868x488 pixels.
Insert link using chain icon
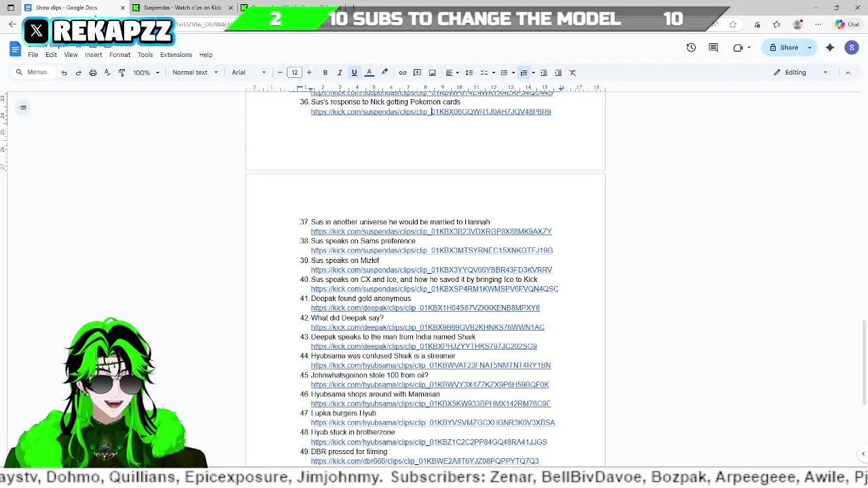click(x=403, y=73)
